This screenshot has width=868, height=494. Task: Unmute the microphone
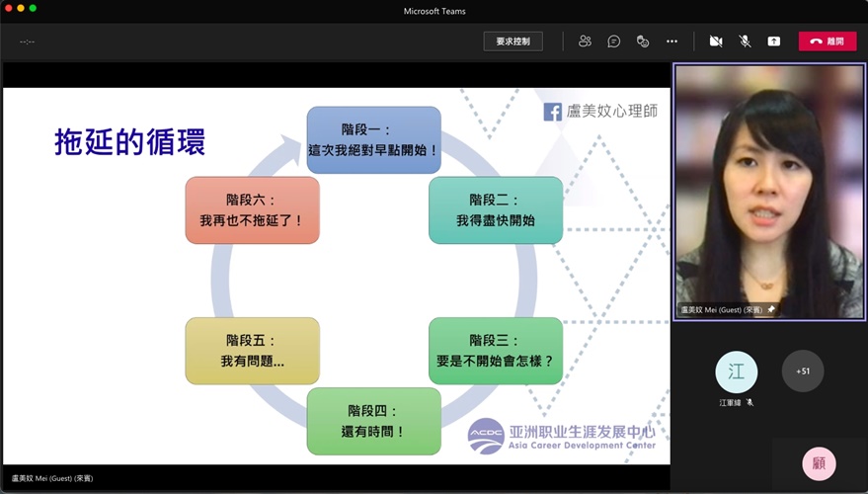tap(745, 41)
